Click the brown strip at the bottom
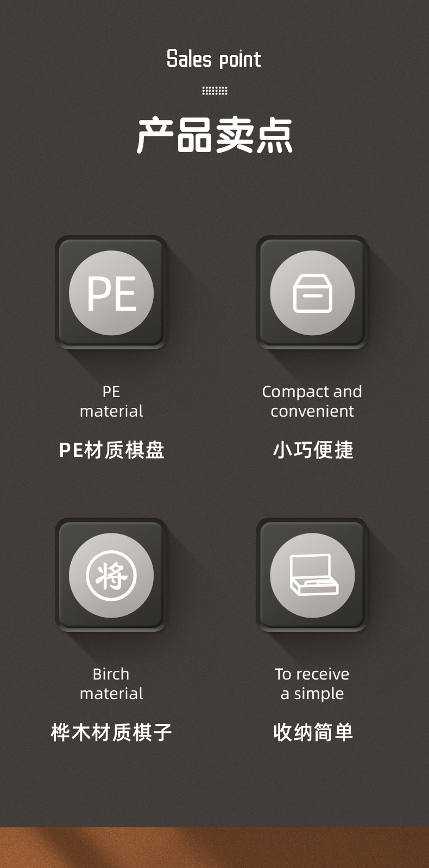 point(214,847)
